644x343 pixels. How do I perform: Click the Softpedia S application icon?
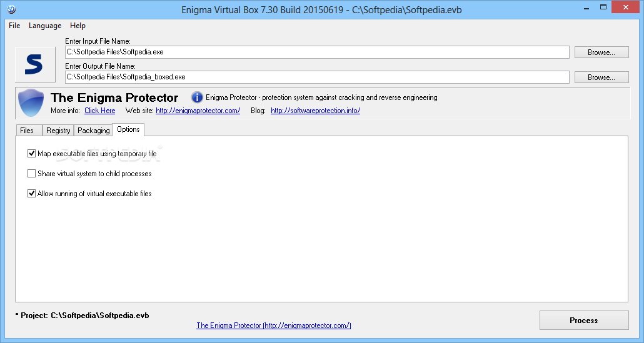35,64
